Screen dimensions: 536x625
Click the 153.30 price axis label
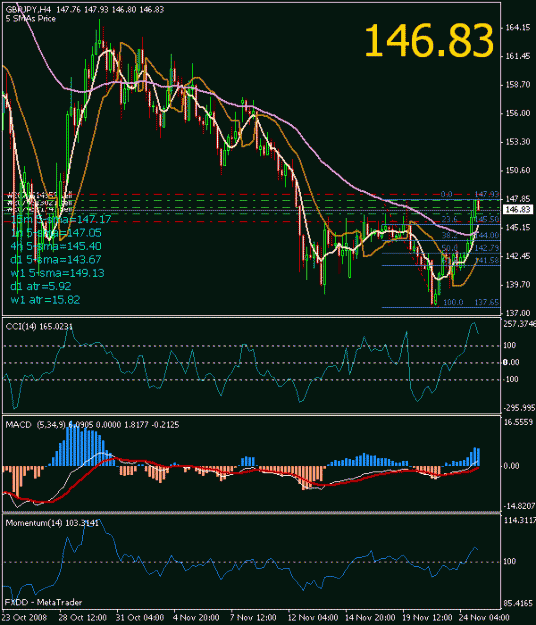tap(518, 142)
